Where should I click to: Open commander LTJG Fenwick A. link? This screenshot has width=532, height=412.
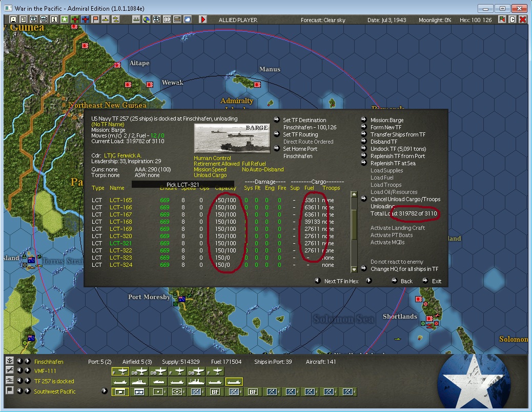point(122,155)
